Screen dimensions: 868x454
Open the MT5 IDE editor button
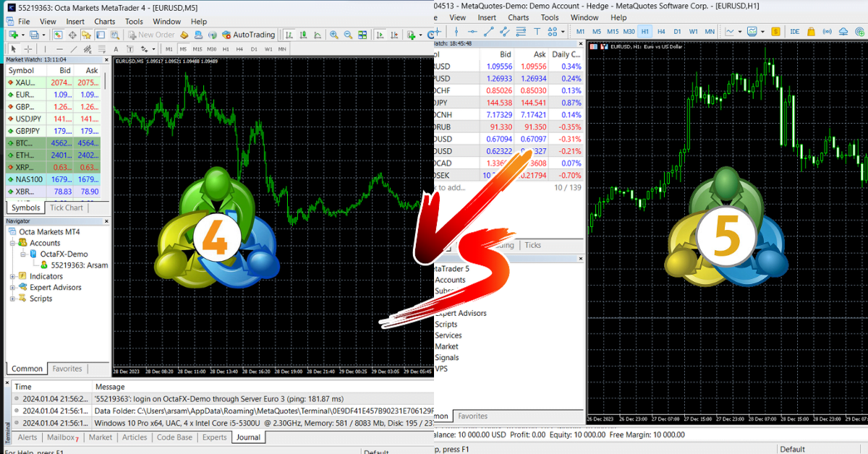pos(795,31)
